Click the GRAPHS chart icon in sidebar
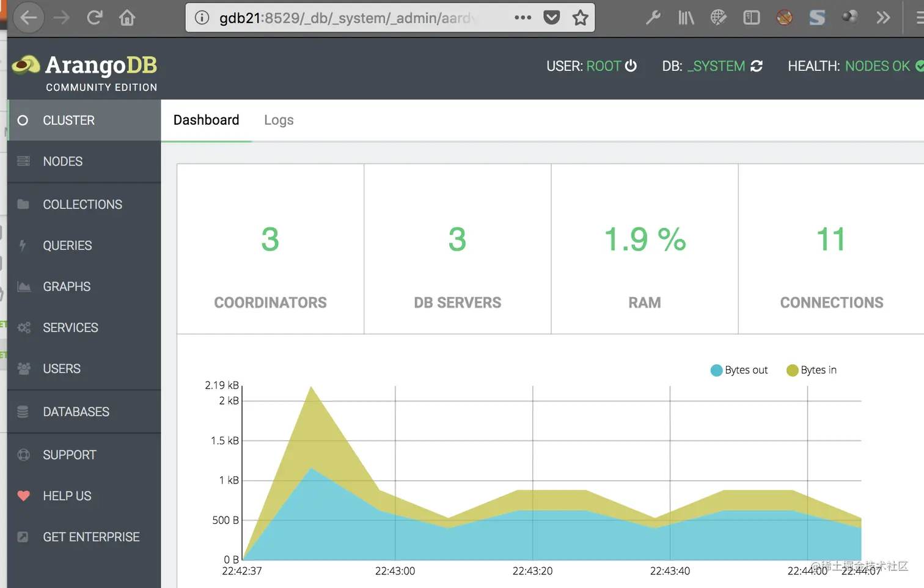Screen dimensions: 924x588 (24, 287)
